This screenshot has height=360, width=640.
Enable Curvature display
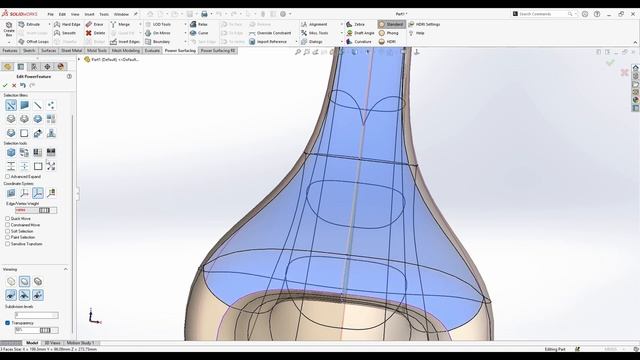click(x=359, y=42)
